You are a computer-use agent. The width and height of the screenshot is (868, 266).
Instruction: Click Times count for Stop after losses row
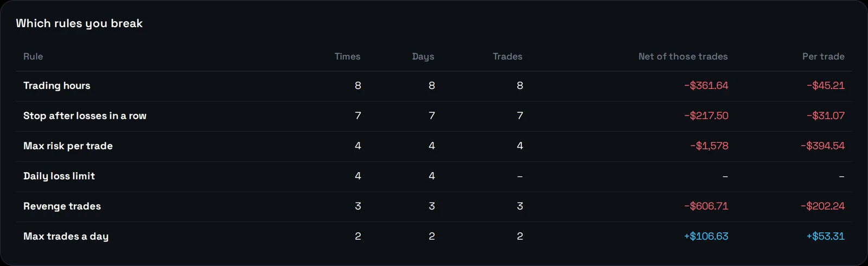[x=358, y=116]
